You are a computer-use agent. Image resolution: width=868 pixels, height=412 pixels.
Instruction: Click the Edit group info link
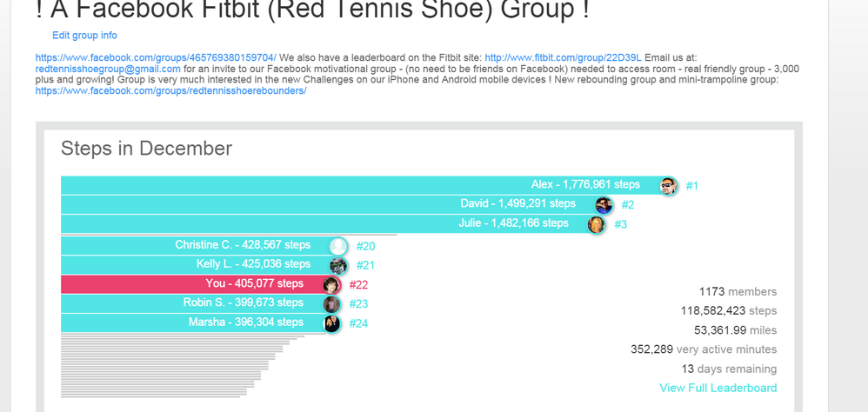[84, 36]
